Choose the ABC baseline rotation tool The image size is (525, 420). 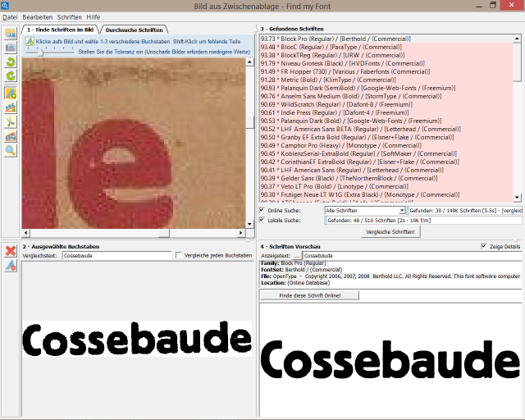tap(11, 107)
